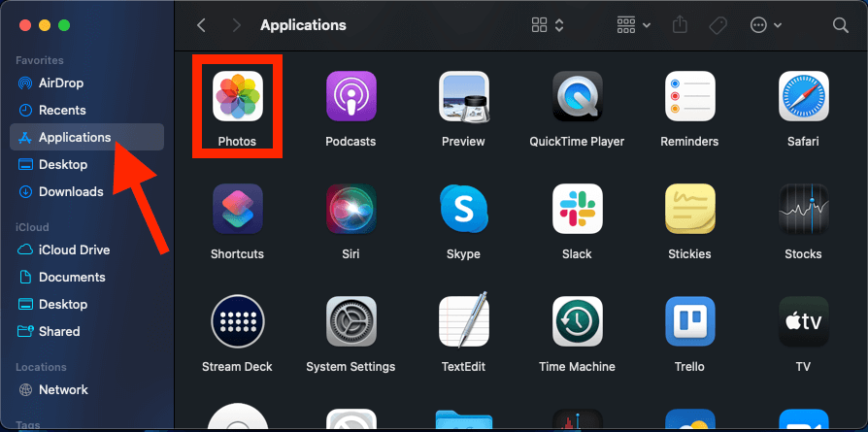Viewport: 868px width, 432px height.
Task: Open QuickTime Player
Action: (x=577, y=96)
